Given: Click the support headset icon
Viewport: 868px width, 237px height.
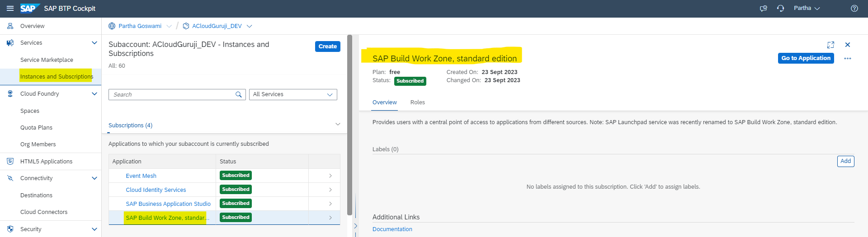Looking at the screenshot, I should pyautogui.click(x=780, y=9).
